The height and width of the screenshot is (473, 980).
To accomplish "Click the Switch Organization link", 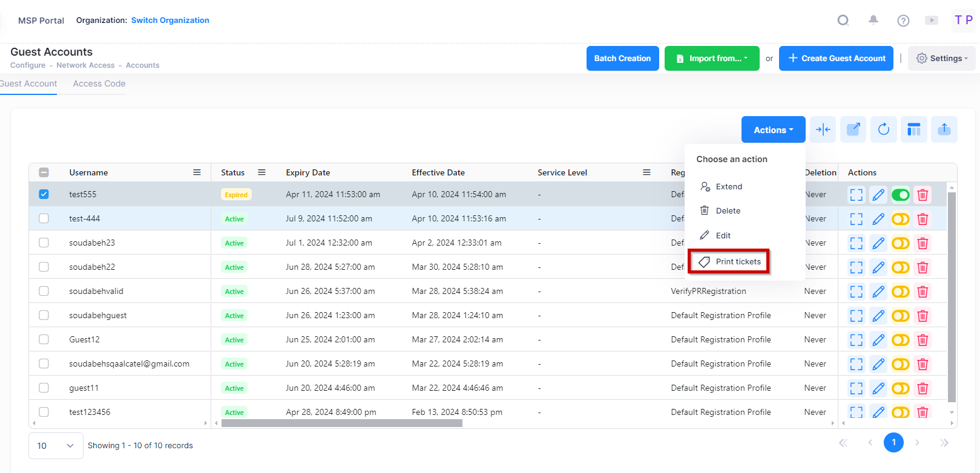I will [x=170, y=20].
